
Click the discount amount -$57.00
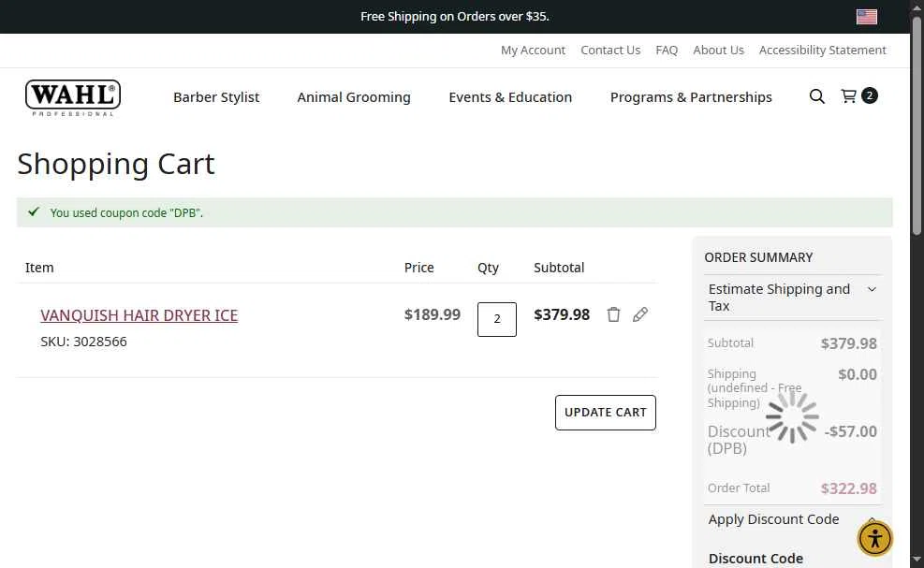tap(850, 431)
